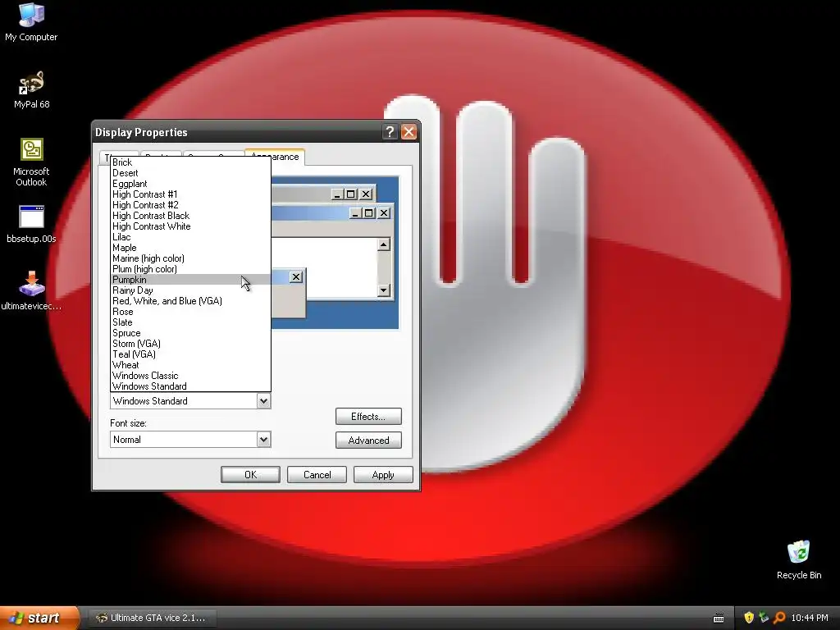The width and height of the screenshot is (840, 630).
Task: Click the active preview window maximize button
Action: [369, 213]
